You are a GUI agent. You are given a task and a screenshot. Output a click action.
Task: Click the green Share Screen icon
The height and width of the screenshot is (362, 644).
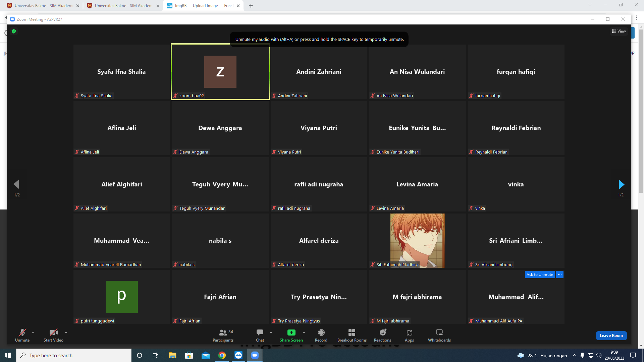click(291, 333)
